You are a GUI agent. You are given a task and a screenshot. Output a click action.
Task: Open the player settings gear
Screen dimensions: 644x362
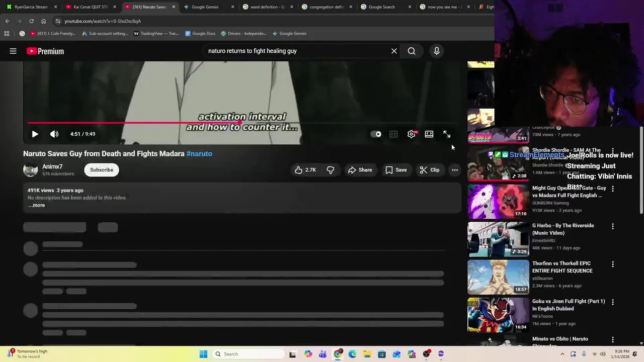(x=412, y=134)
